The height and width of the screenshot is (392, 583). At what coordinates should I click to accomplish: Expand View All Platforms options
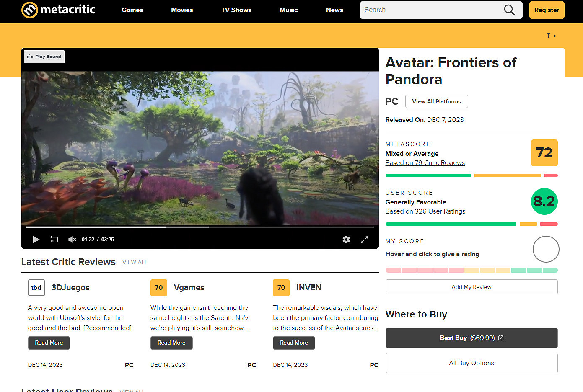(x=436, y=101)
